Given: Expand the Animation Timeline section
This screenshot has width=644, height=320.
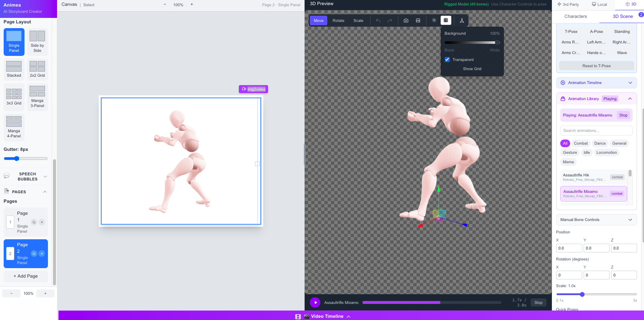Looking at the screenshot, I should [596, 83].
